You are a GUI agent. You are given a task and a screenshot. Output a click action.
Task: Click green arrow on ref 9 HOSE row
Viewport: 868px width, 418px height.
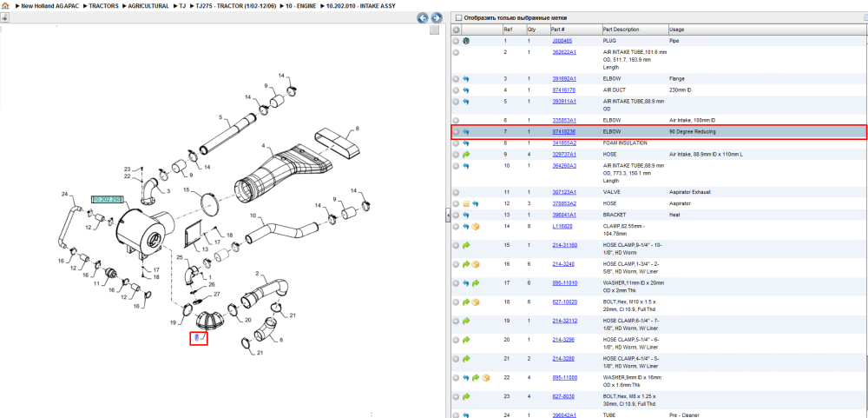pyautogui.click(x=465, y=154)
